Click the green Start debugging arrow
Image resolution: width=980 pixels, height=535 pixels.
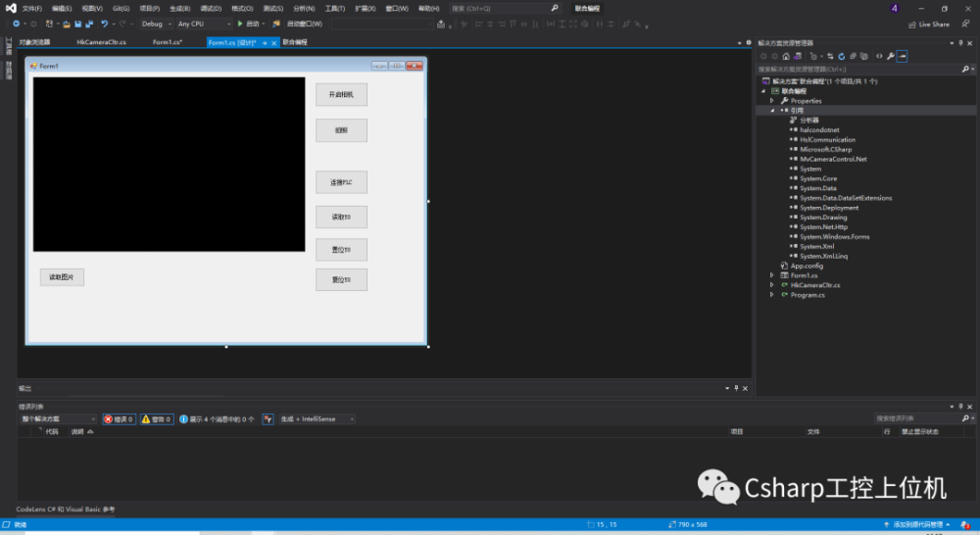click(239, 24)
